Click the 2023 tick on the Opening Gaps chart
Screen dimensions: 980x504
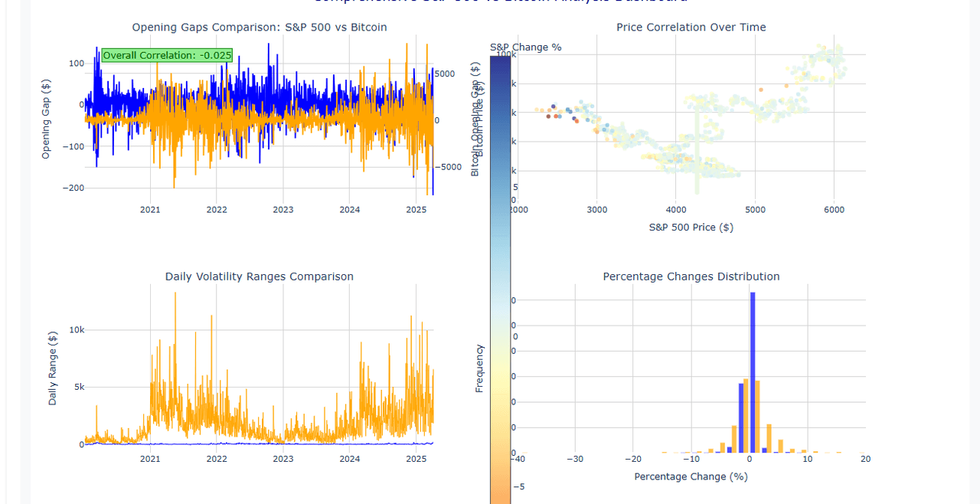[283, 210]
